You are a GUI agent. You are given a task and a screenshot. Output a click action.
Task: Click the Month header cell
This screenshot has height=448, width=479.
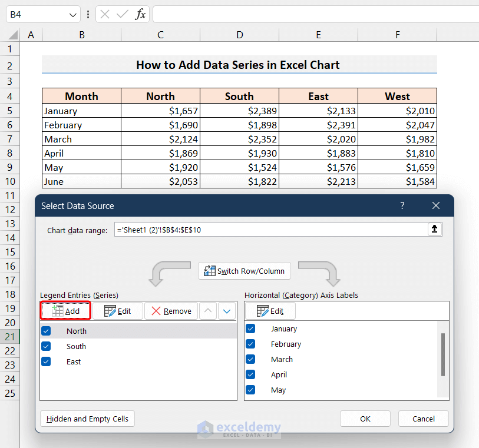click(x=81, y=96)
